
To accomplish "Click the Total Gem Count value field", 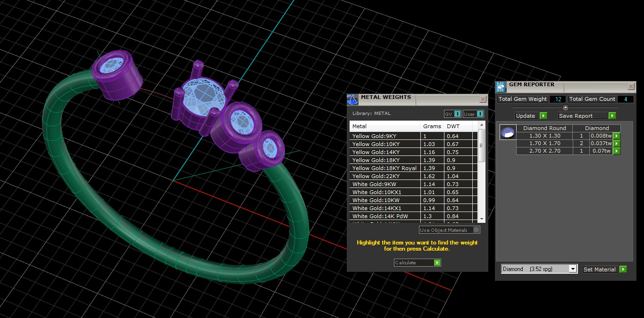I will tap(626, 99).
